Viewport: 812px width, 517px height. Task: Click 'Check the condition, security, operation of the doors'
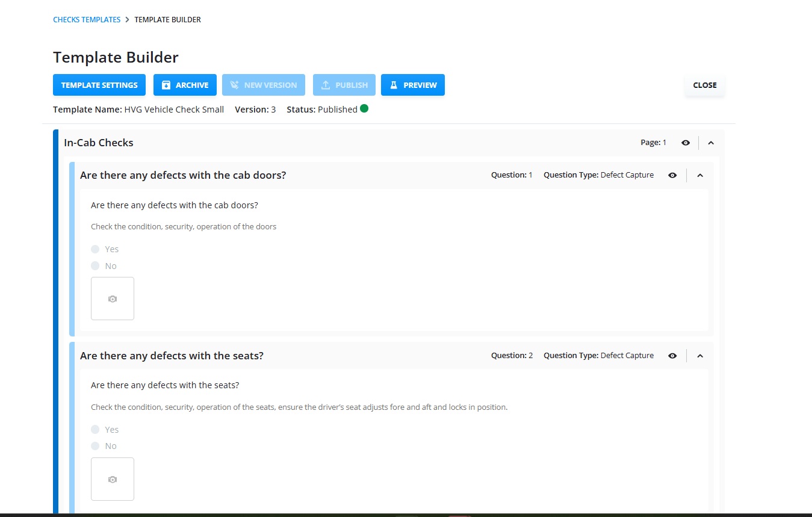(184, 227)
